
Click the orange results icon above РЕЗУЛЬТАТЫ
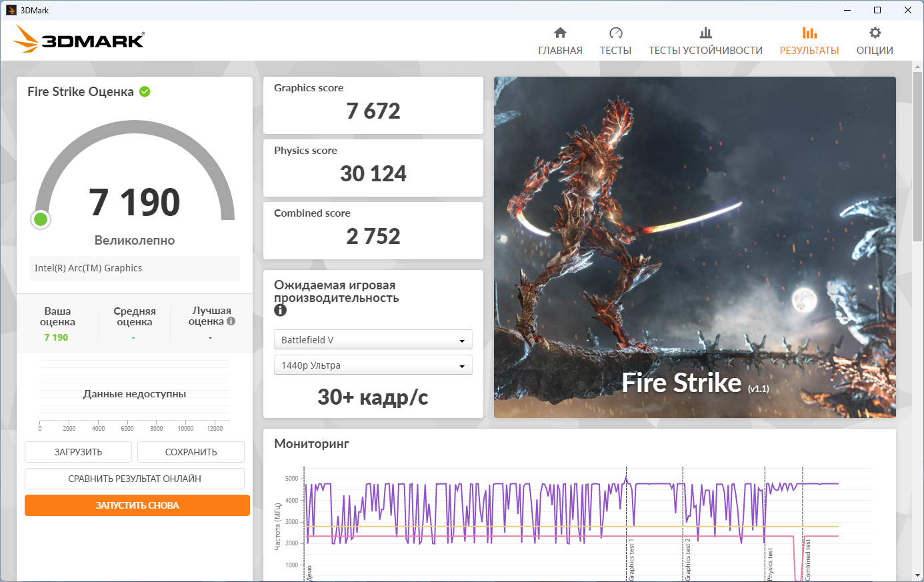(809, 33)
